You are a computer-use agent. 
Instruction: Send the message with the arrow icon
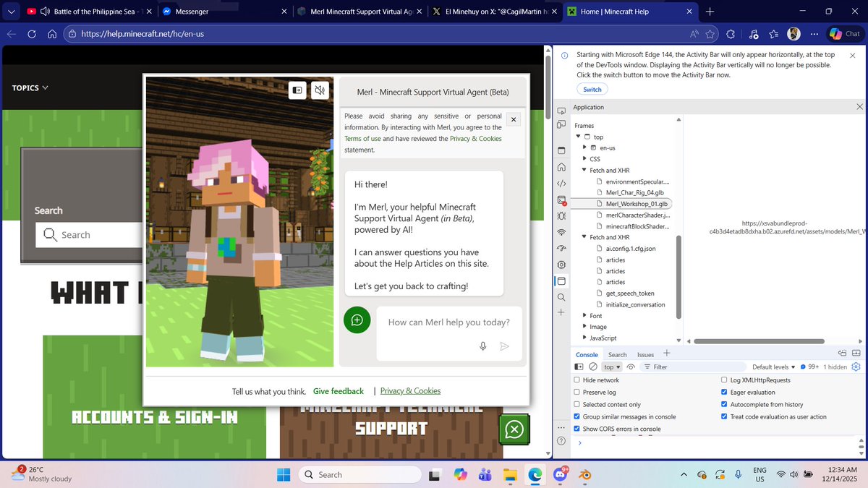point(504,346)
